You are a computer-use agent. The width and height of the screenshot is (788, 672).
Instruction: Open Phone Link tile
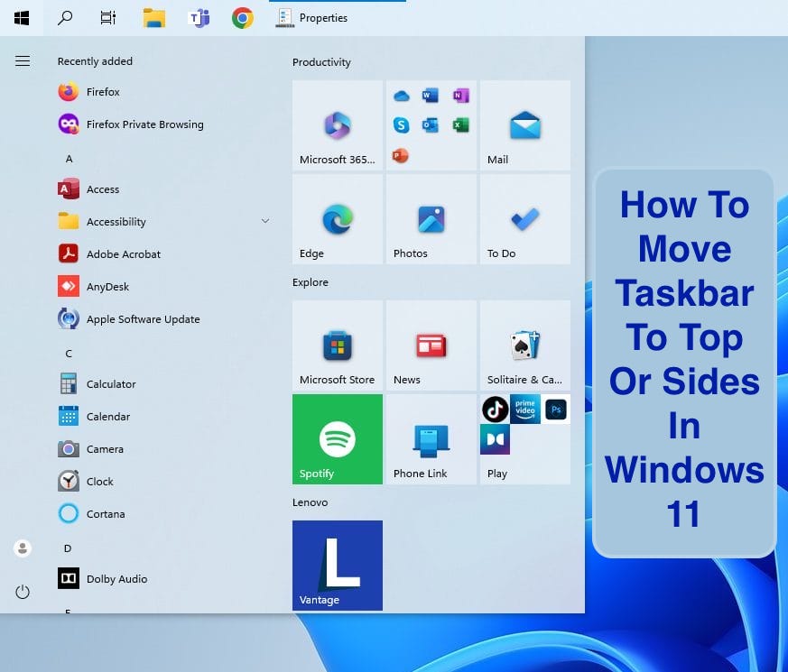pos(431,439)
